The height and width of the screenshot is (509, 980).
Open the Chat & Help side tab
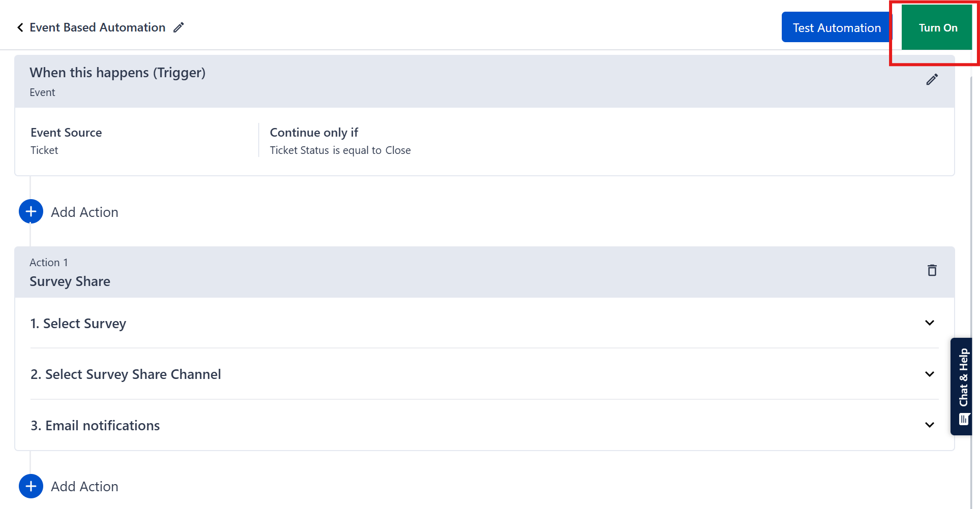[963, 377]
